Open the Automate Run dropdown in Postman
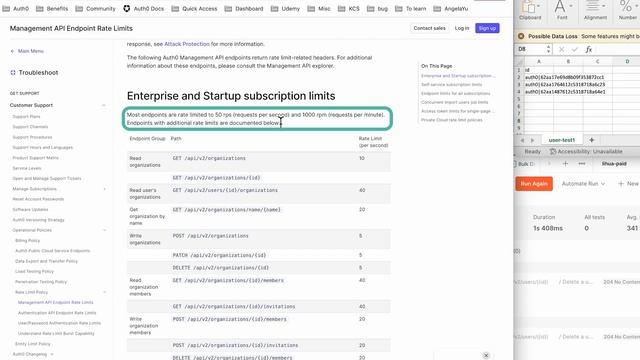Image resolution: width=640 pixels, height=360 pixels. tap(583, 184)
